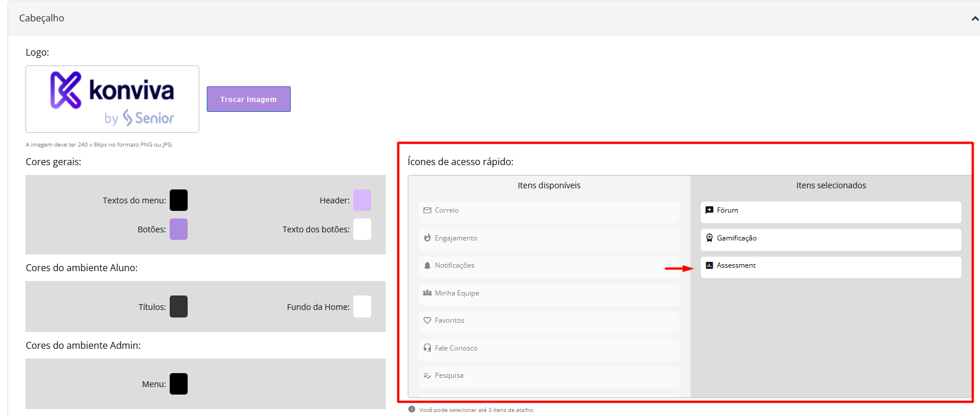
Task: Select the Fundo da Home color swatch
Action: [x=362, y=306]
